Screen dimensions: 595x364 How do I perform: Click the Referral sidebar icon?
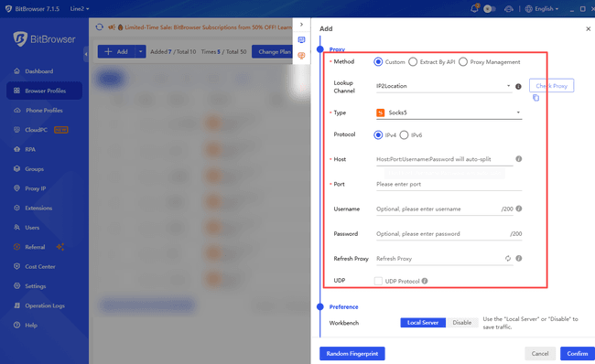click(16, 247)
